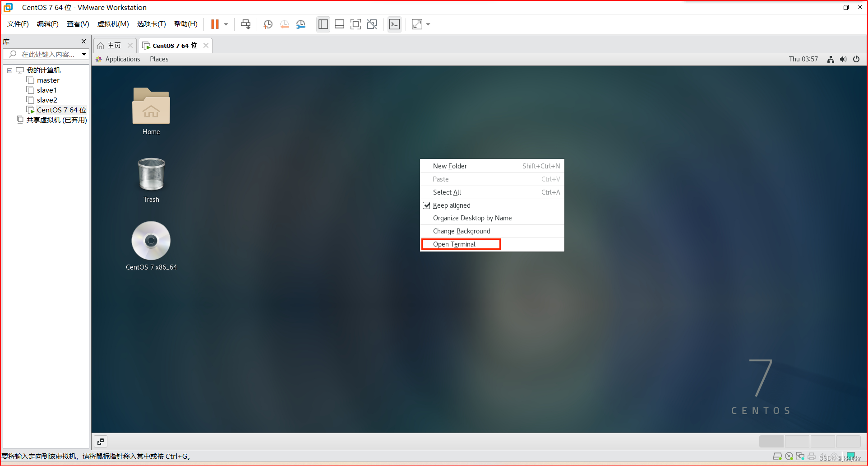This screenshot has width=868, height=466.
Task: Select the CentOS 7 x86_64 disc icon
Action: point(151,246)
